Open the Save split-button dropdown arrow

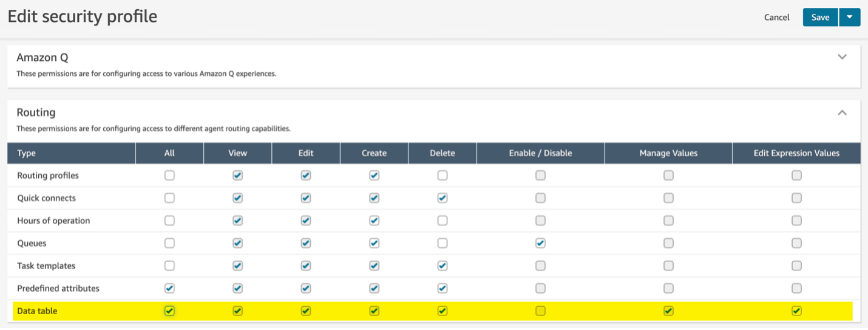pos(850,17)
